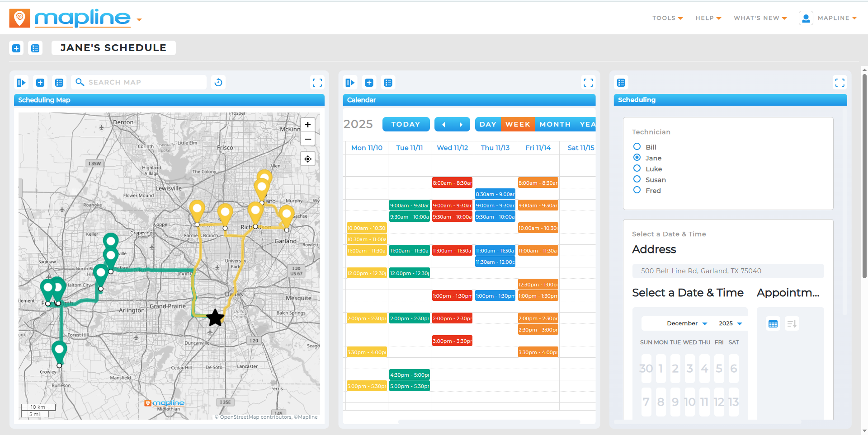Click the map history reset clock icon

[x=218, y=82]
